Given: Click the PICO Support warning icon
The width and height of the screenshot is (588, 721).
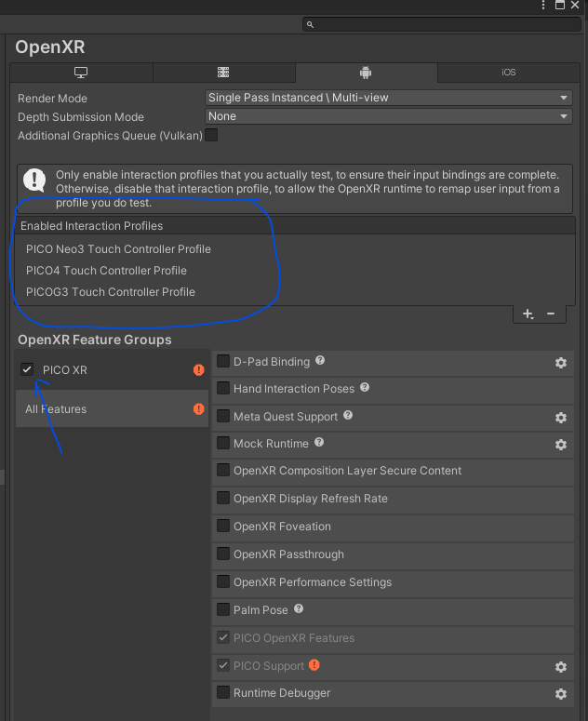Looking at the screenshot, I should [x=314, y=665].
